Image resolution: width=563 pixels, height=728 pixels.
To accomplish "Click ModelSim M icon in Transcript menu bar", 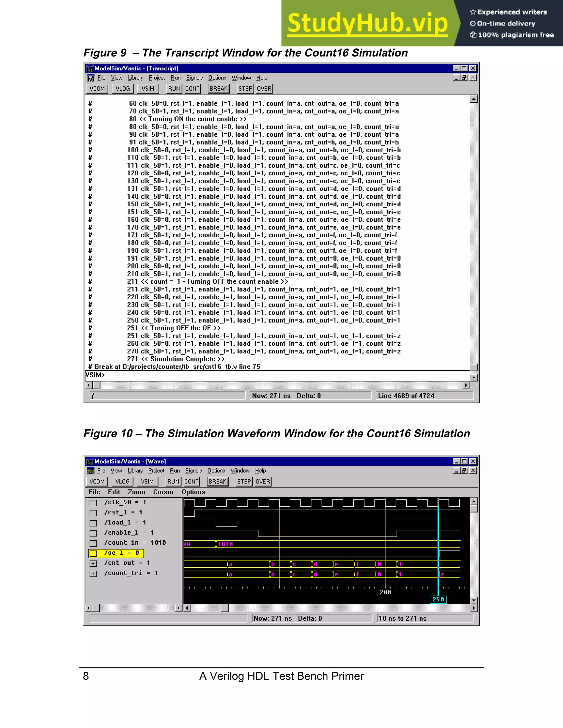I will click(x=90, y=78).
